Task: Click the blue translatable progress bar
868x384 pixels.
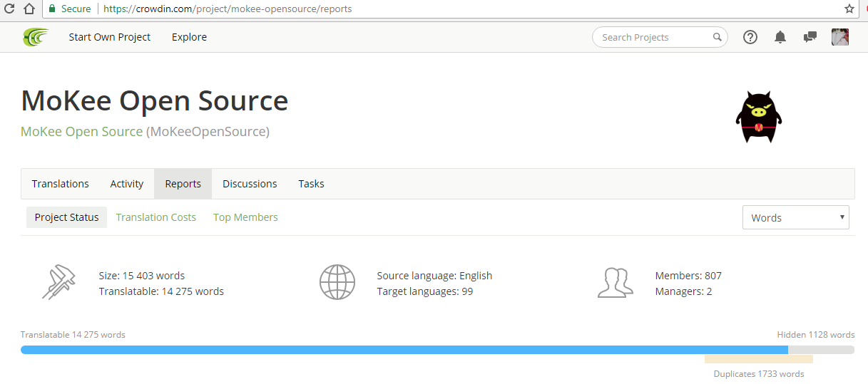Action: coord(404,350)
